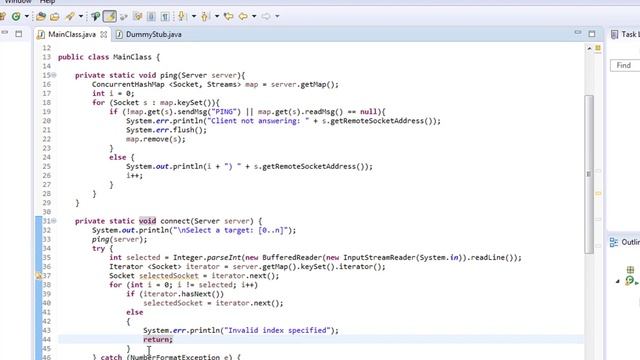The width and height of the screenshot is (640, 360).
Task: Click the line number 30 in the gutter
Action: pos(47,212)
